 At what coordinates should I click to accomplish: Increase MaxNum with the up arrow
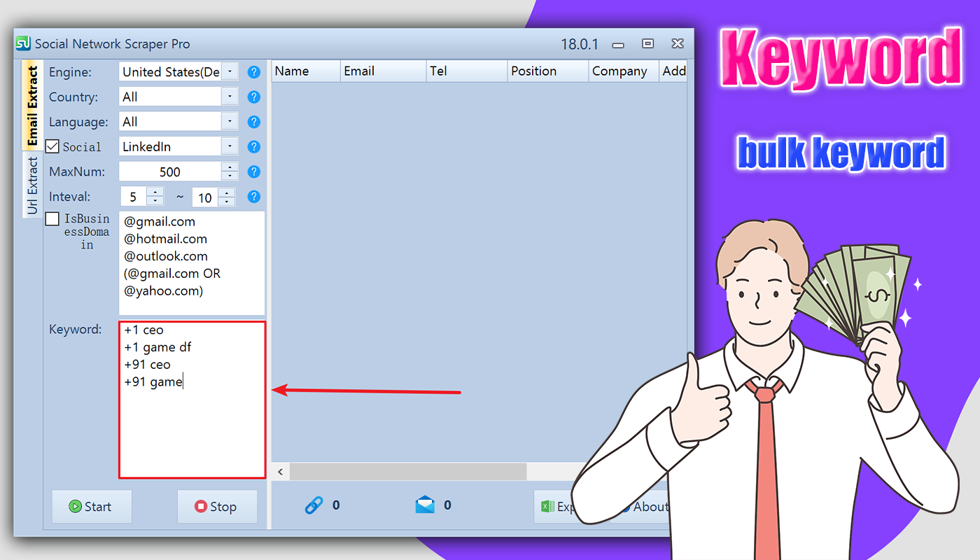click(x=230, y=167)
